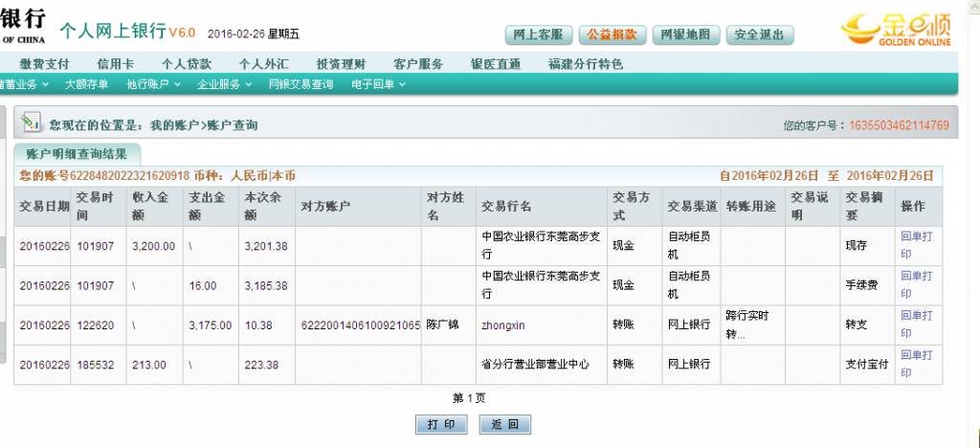Click 回单打印 for the 陈广锦 transfer row
Image resolution: width=980 pixels, height=448 pixels.
916,325
